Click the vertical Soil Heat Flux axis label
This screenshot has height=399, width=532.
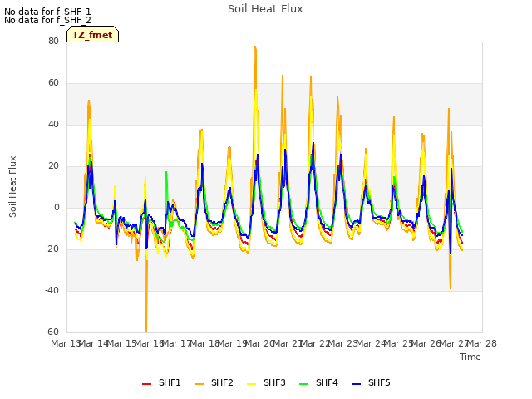pos(12,186)
